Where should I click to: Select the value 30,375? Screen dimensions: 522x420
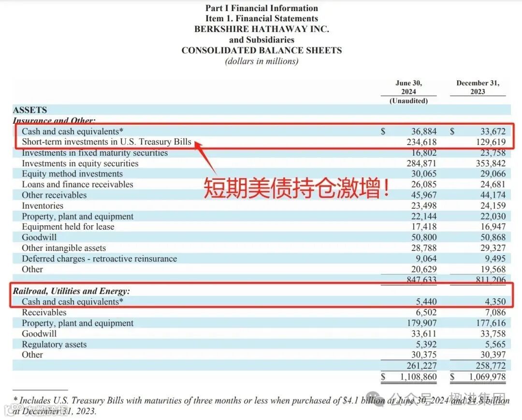point(424,355)
